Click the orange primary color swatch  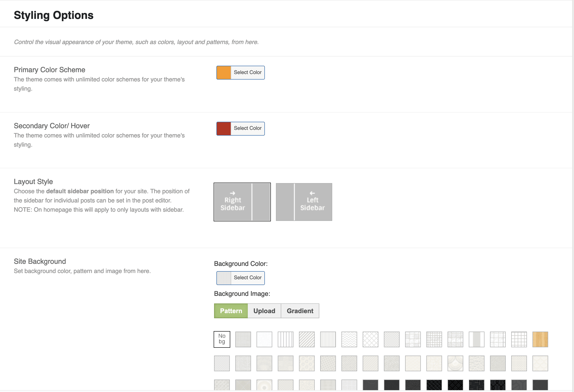[x=224, y=73]
